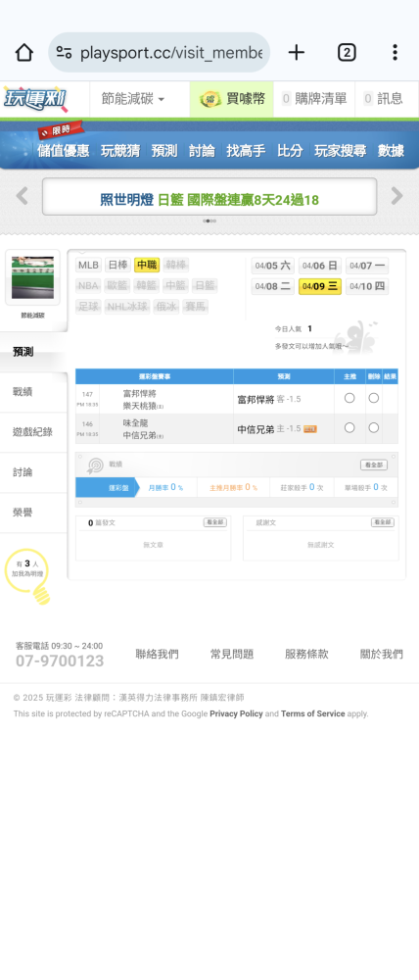Click the orange badge beside 中信兄弟 主 -1.5

[x=310, y=429]
